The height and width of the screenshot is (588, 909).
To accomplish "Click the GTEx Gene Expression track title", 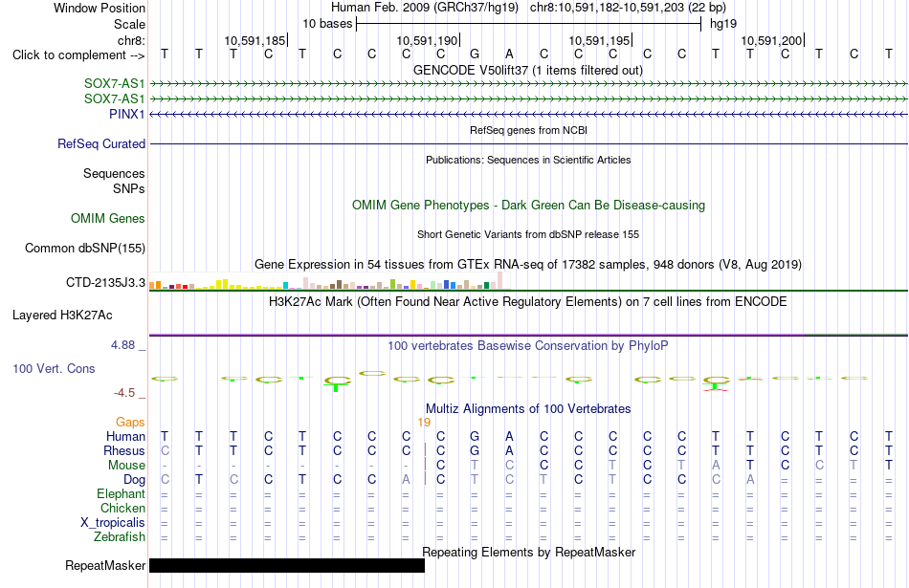I will tap(528, 264).
